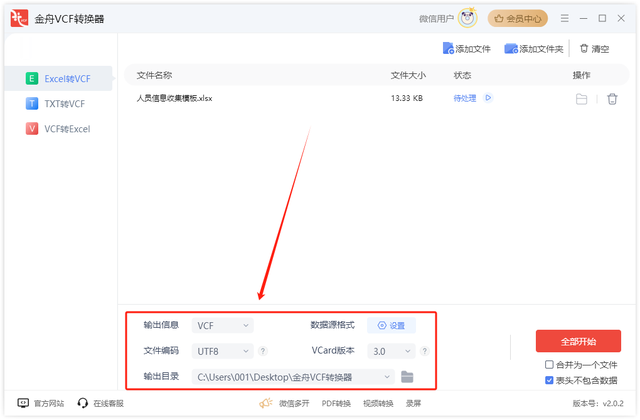Image resolution: width=640 pixels, height=420 pixels.
Task: Switch to the VCF转Excel tab
Action: coord(58,129)
